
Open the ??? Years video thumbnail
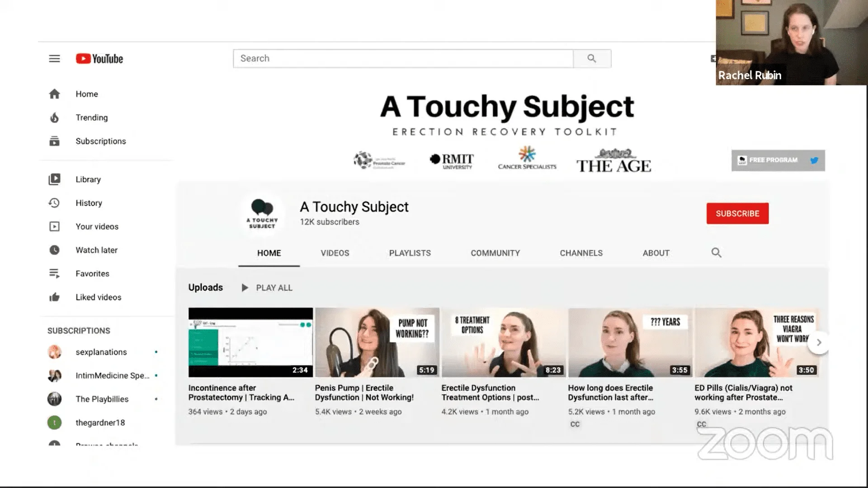click(x=630, y=343)
